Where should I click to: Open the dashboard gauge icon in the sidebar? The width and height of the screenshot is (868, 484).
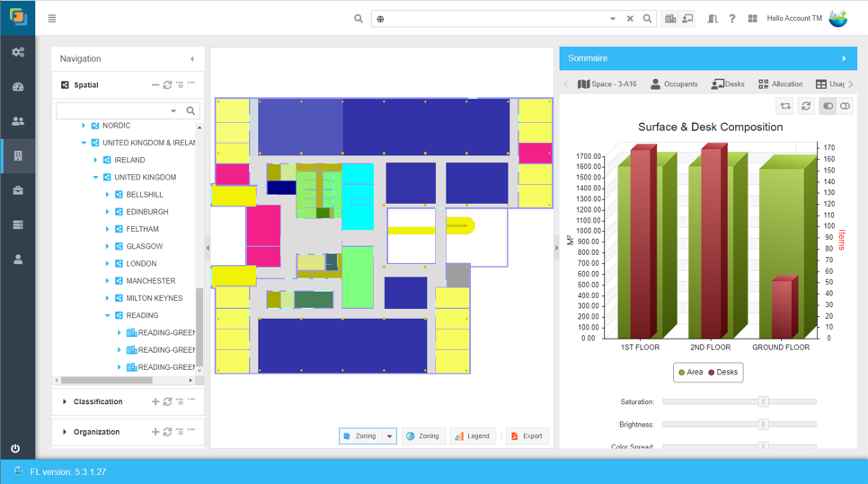click(18, 87)
